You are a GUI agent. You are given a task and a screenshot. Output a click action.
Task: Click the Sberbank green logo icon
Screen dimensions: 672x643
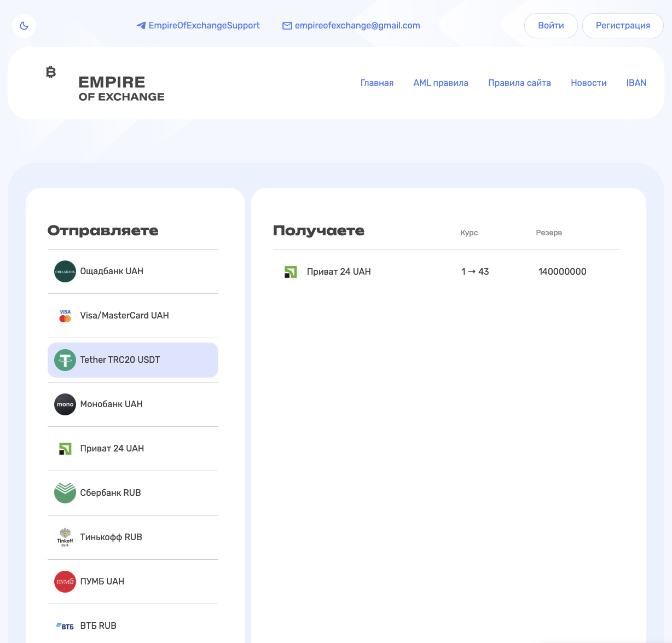tap(65, 493)
